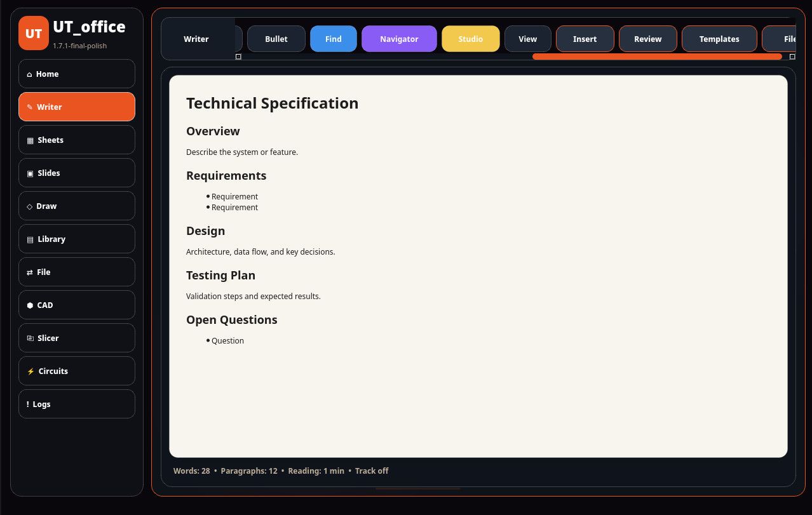Open File in the left sidebar
812x515 pixels.
tap(77, 272)
